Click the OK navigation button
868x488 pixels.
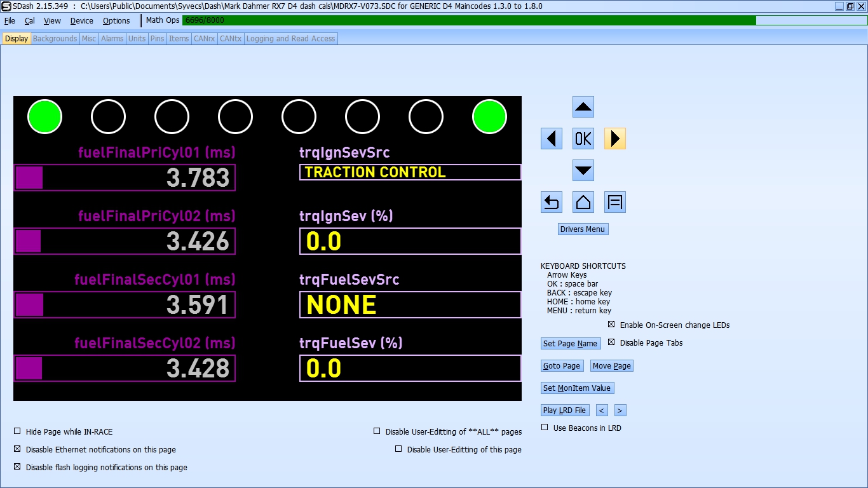pyautogui.click(x=583, y=139)
